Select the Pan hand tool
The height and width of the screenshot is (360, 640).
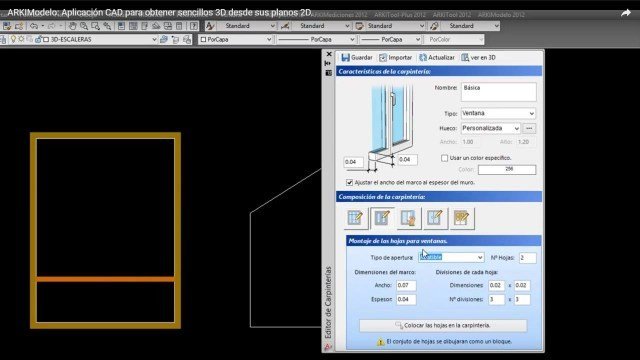pyautogui.click(x=72, y=26)
